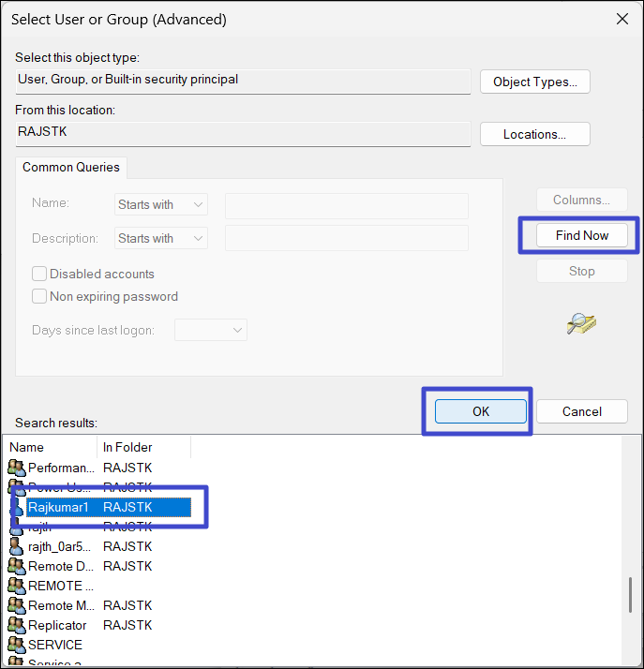Click RAJSTK folder cell for Replicator
Image resolution: width=644 pixels, height=669 pixels.
[127, 625]
